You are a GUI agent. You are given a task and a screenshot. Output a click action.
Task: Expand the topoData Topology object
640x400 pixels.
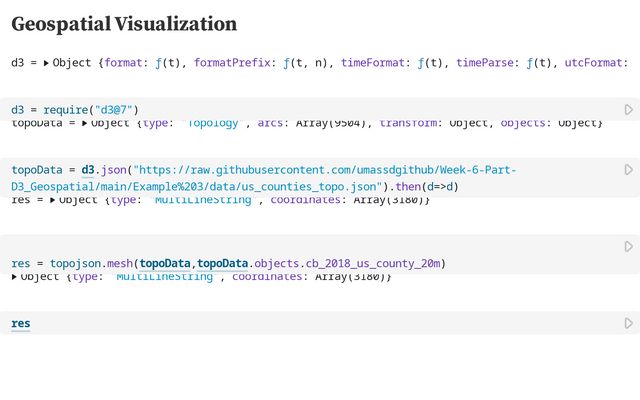pos(84,123)
